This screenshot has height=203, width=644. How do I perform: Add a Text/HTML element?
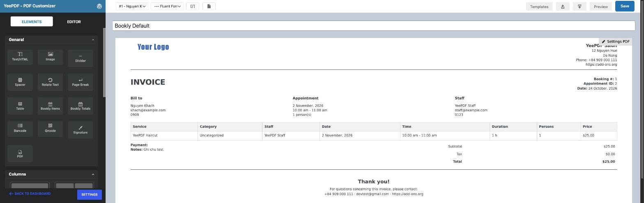point(20,57)
